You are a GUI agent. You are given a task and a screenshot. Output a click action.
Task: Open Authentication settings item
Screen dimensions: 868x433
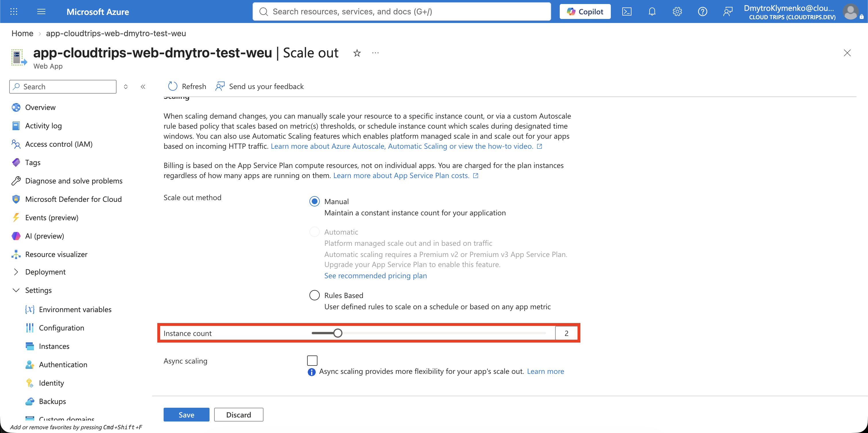[63, 365]
